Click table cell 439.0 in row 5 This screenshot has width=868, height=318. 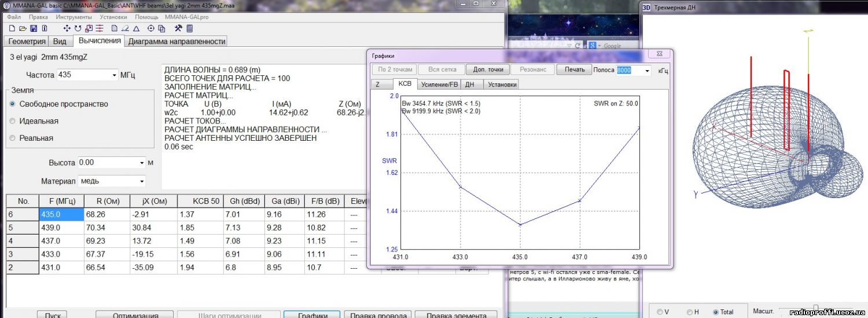coord(61,228)
